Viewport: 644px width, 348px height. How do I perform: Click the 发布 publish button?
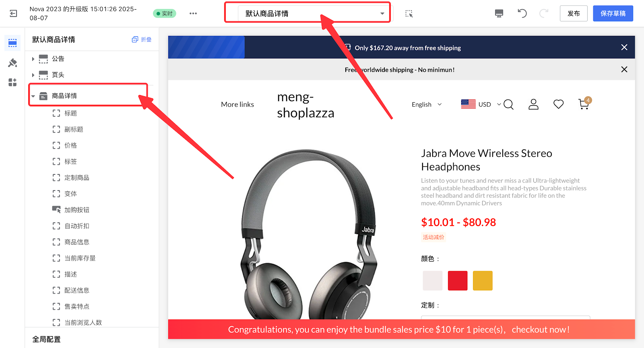pos(574,14)
